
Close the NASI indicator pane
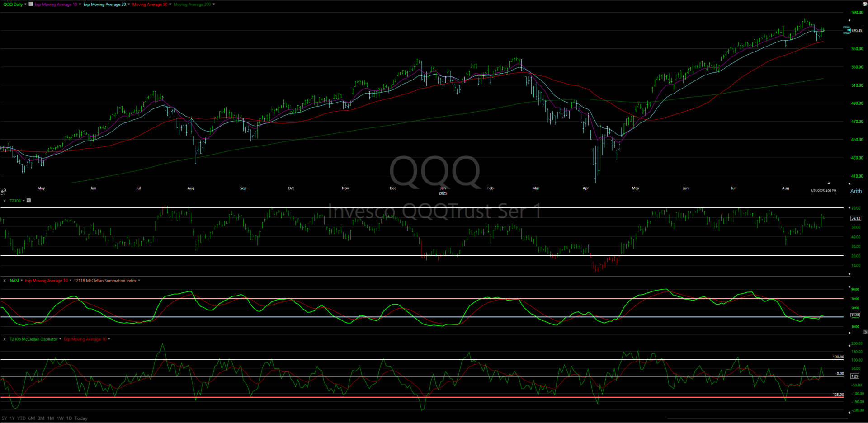coord(5,281)
